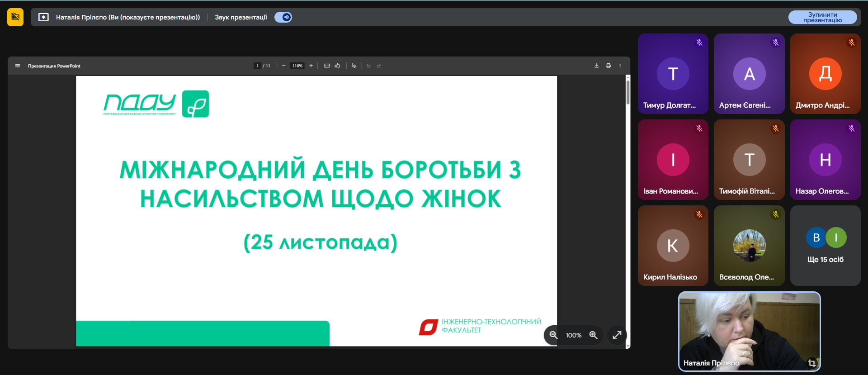Click the magnifier zoom-out on shared screen
868x375 pixels.
coord(553,335)
